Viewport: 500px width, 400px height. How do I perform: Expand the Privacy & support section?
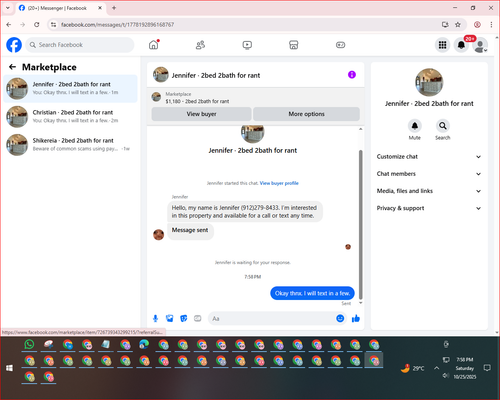[x=429, y=208]
